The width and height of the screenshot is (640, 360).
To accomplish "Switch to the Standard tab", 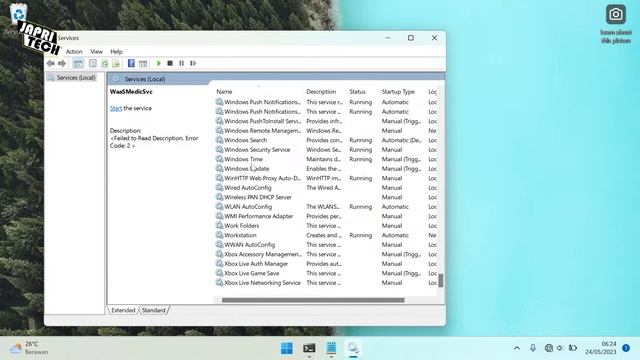I will (x=154, y=310).
